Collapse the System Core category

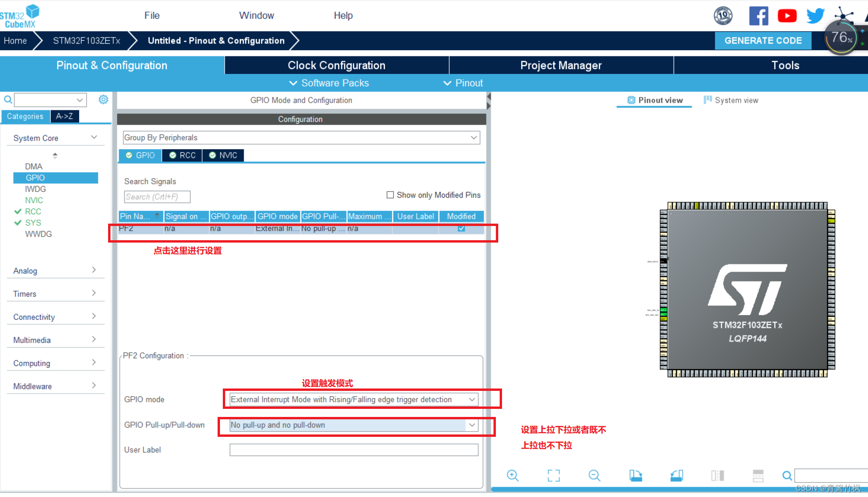[93, 137]
